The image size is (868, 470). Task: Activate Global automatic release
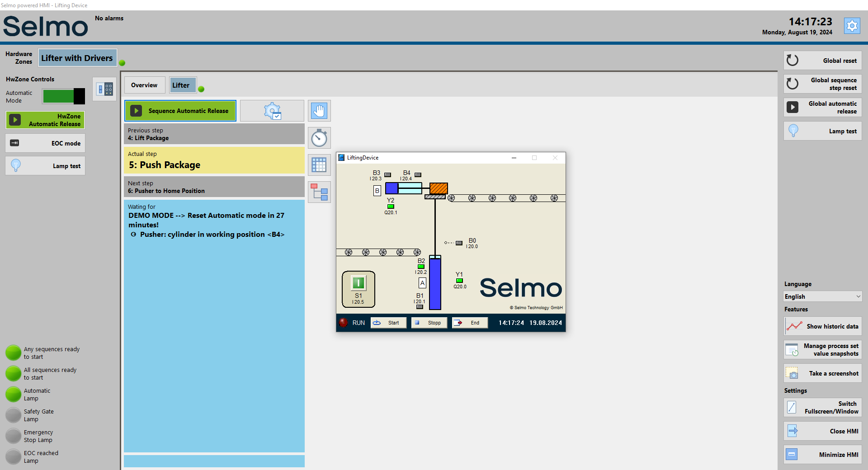[x=822, y=108]
